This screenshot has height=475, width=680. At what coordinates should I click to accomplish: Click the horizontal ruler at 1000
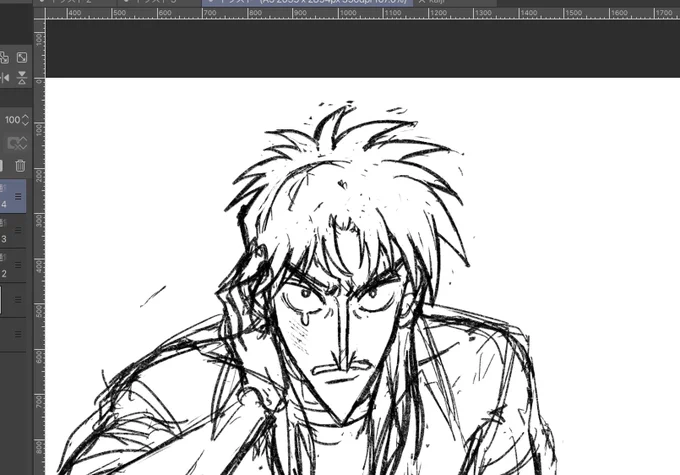click(348, 13)
